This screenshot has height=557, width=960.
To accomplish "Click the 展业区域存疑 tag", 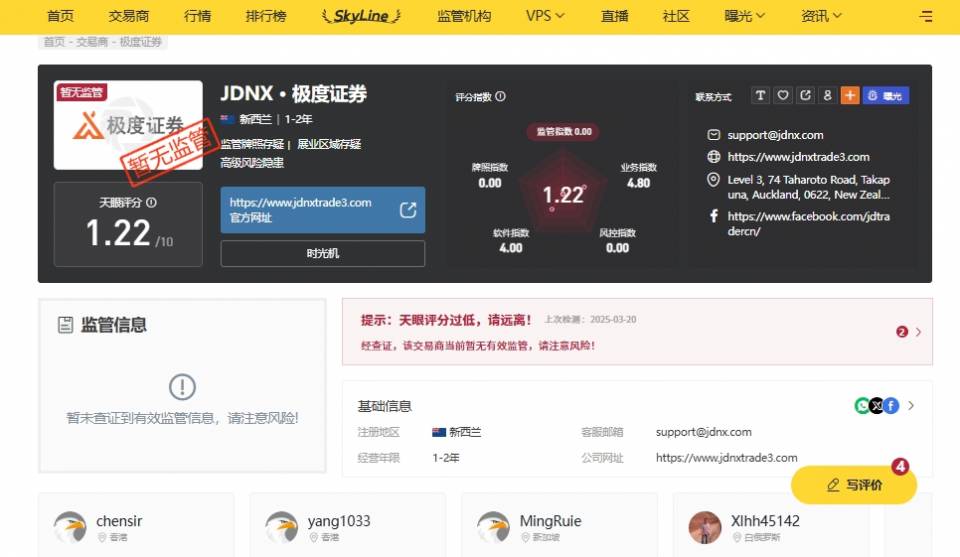I will [329, 144].
